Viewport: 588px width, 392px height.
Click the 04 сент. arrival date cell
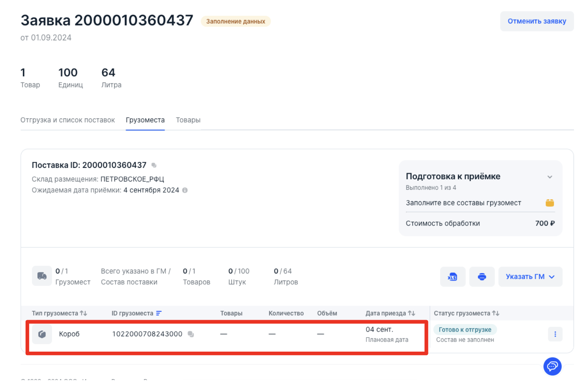point(380,329)
